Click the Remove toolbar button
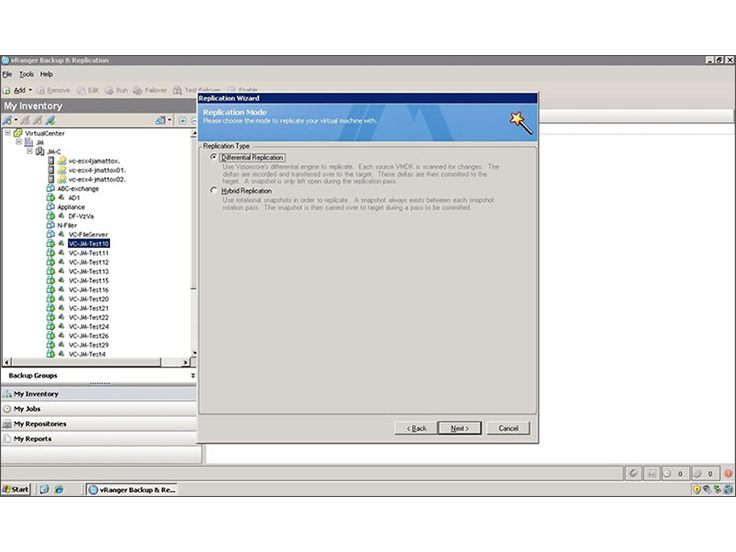Viewport: 736px width, 552px height. click(x=54, y=90)
